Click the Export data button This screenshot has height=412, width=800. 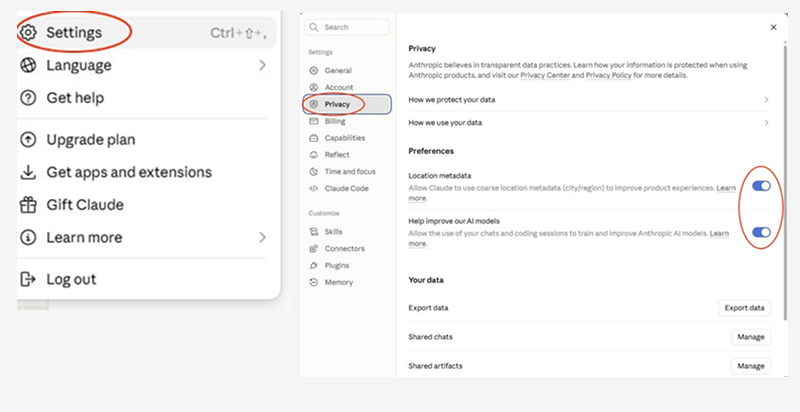tap(744, 308)
